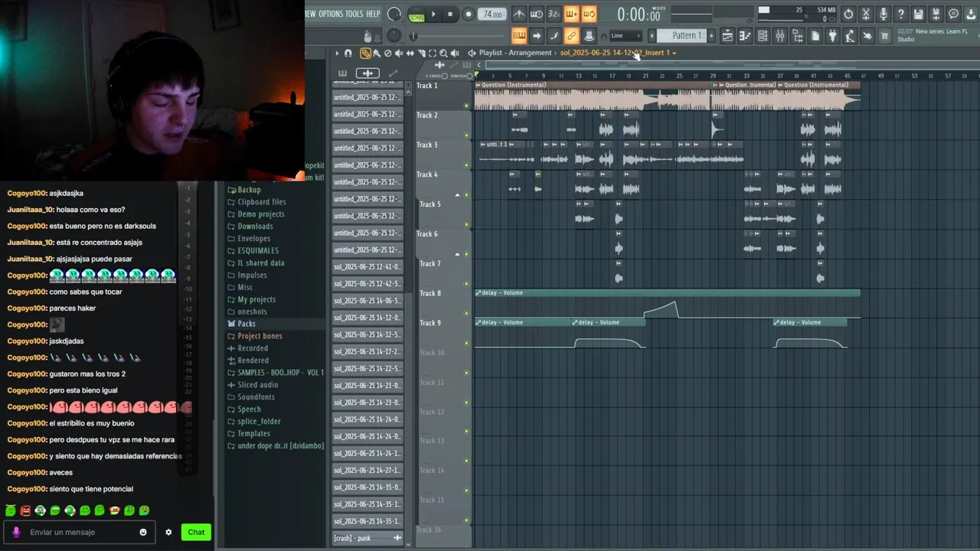Viewport: 980px width, 551px height.
Task: Switch to Song mode
Action: coord(416,18)
